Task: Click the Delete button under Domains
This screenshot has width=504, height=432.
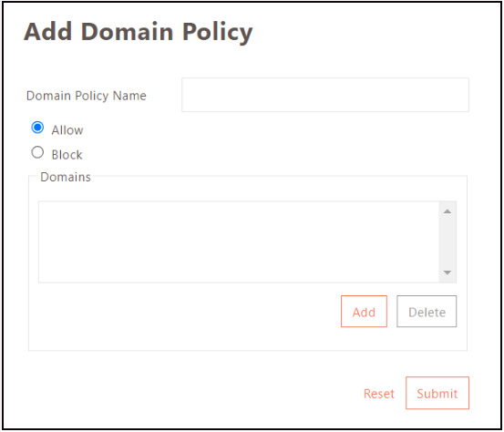Action: 427,312
